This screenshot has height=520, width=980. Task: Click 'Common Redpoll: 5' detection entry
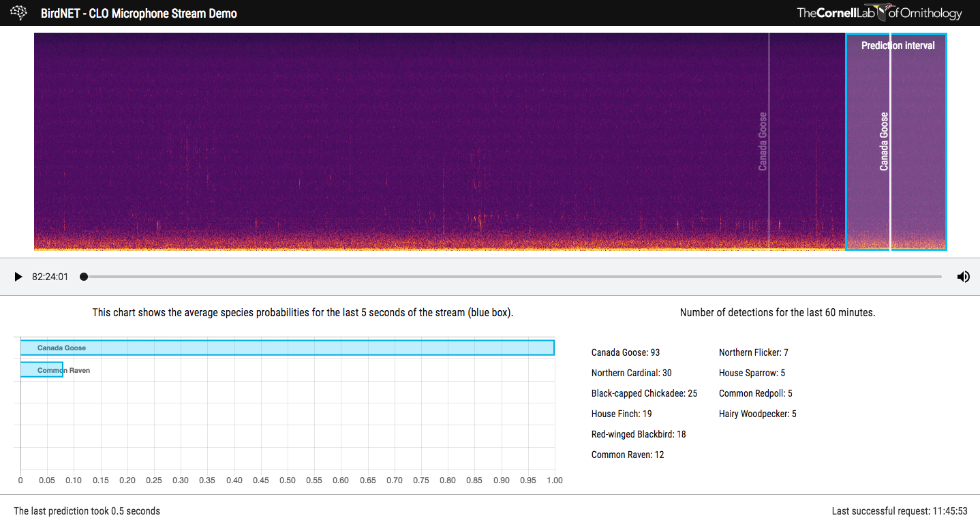click(756, 393)
